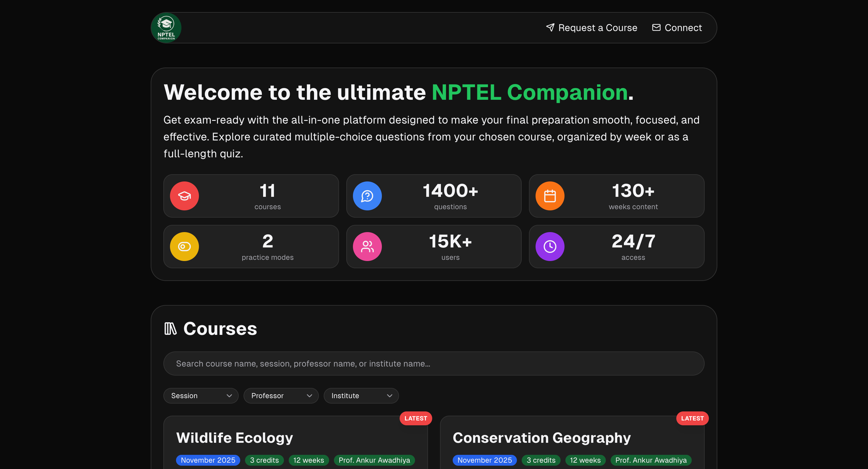The height and width of the screenshot is (469, 868).
Task: Select Request a Course in the navbar
Action: pos(598,28)
